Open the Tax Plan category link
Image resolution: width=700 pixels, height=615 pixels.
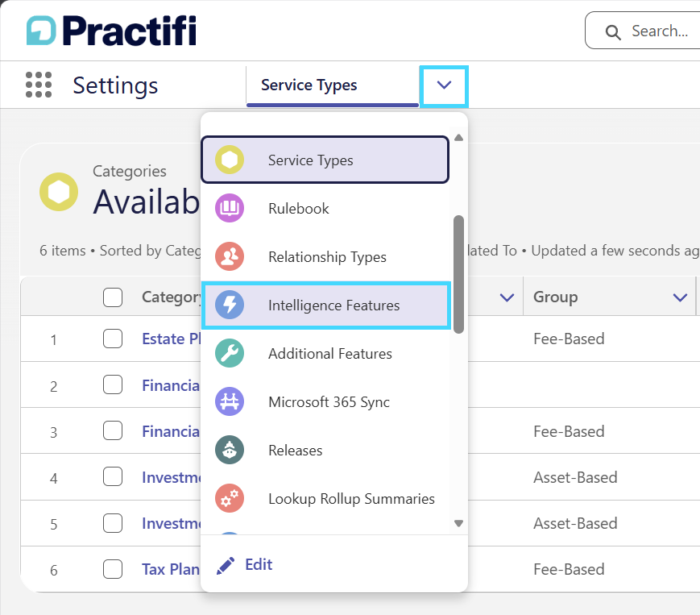coord(171,569)
